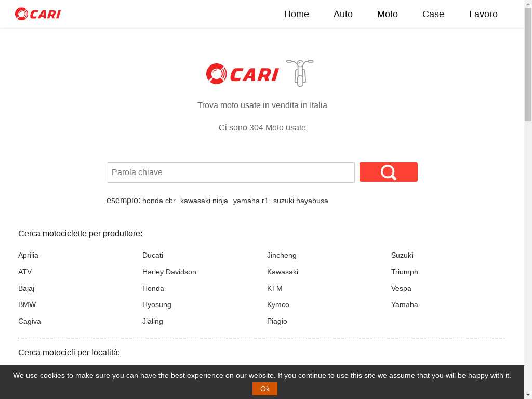Image resolution: width=532 pixels, height=399 pixels.
Task: Browse Honda motorcycles
Action: pyautogui.click(x=153, y=288)
